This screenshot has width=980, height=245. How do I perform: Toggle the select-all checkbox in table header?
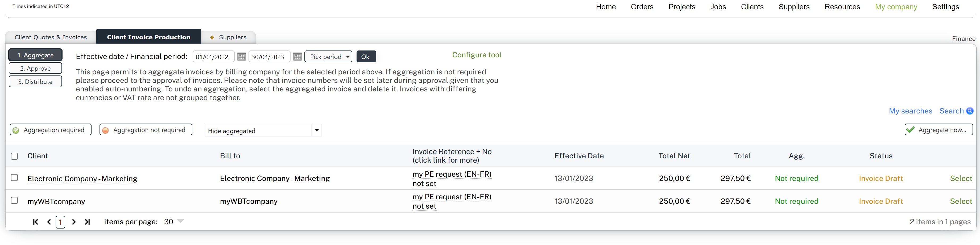pos(14,156)
